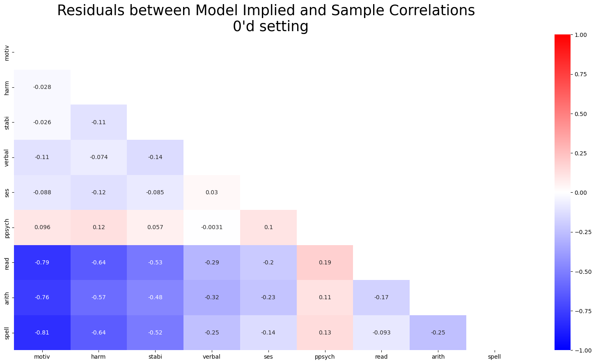
Task: Click the 'motiv' label on the y-axis
Action: pos(7,52)
